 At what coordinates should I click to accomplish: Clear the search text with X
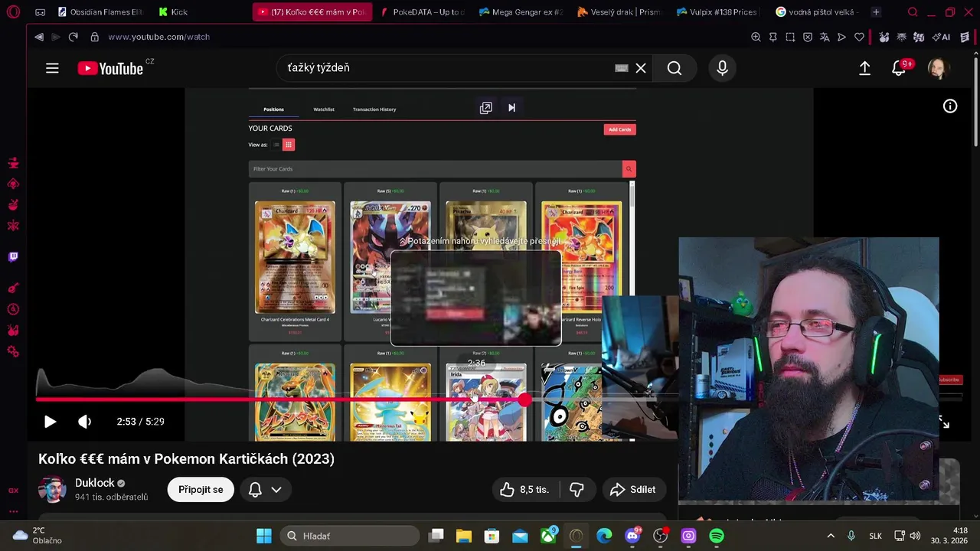point(641,68)
